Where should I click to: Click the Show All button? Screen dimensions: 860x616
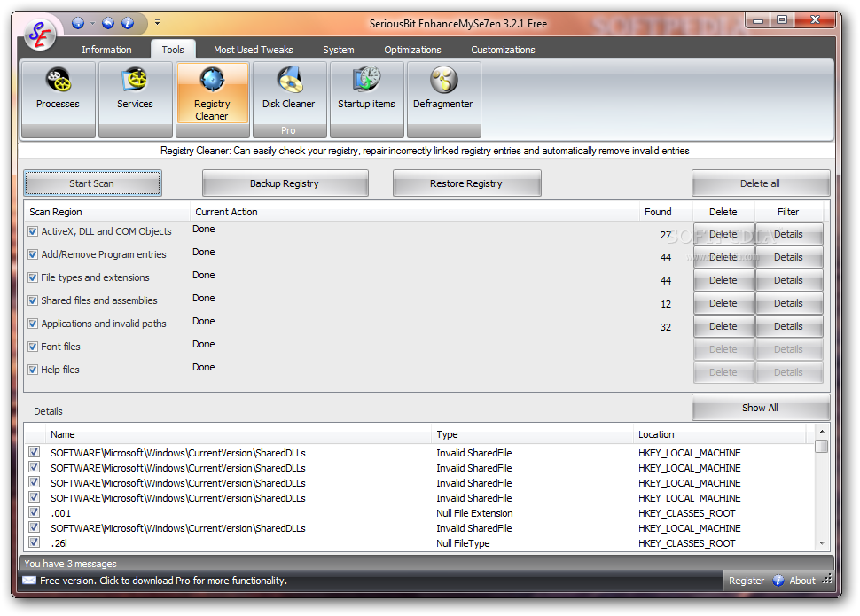coord(760,408)
